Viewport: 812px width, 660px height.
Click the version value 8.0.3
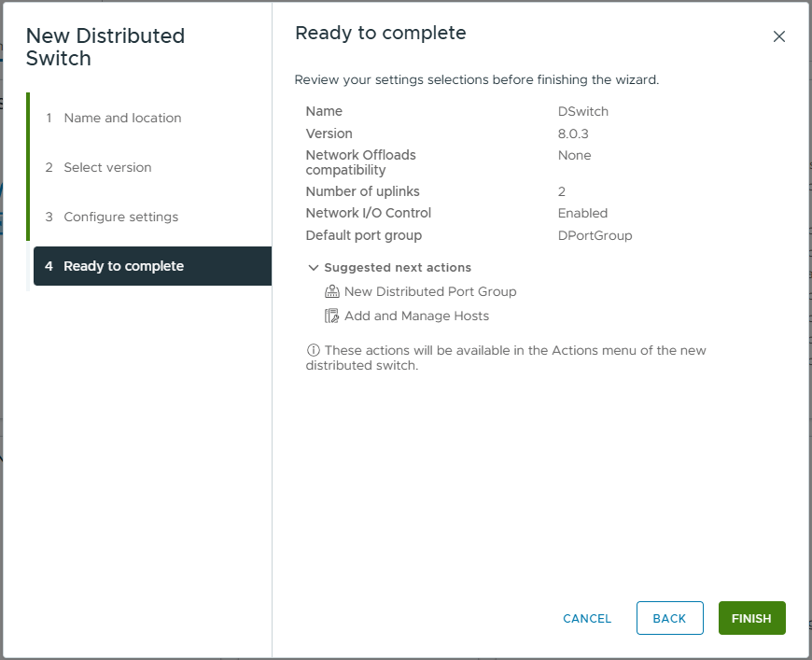click(574, 133)
